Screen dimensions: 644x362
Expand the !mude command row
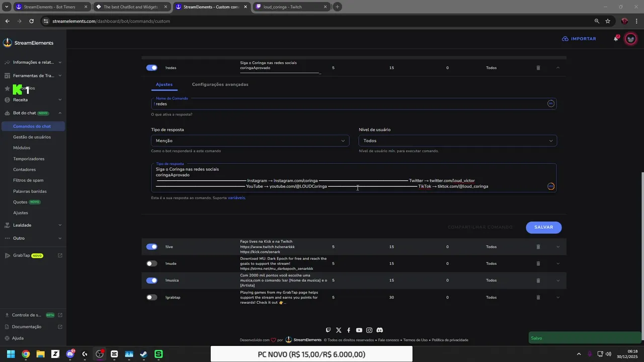click(x=558, y=263)
